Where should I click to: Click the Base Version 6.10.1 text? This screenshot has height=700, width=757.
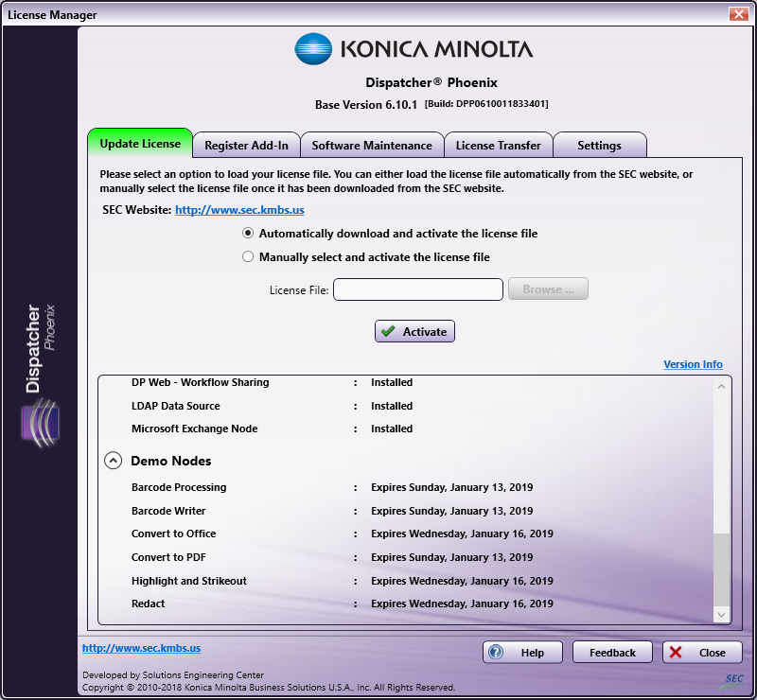coord(366,105)
